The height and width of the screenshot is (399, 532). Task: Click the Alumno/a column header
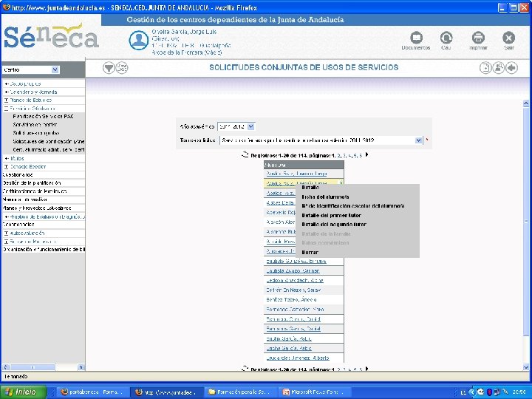click(x=304, y=165)
